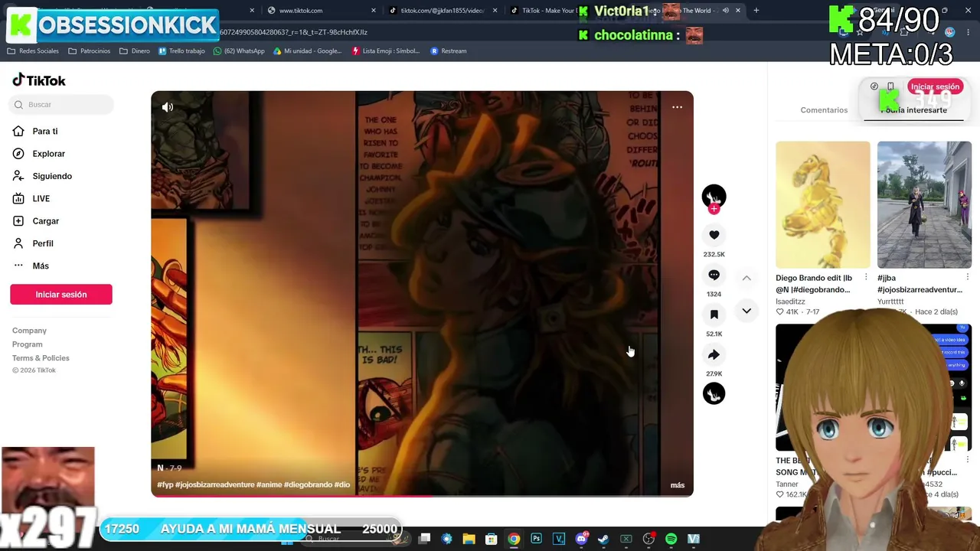Open the Terms & Policies link
The image size is (980, 551).
tap(41, 358)
